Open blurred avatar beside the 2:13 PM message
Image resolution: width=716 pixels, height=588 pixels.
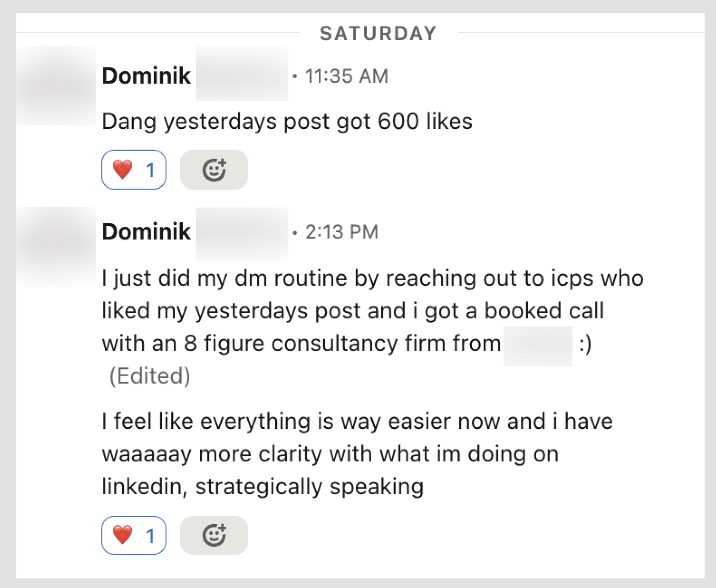coord(56,247)
